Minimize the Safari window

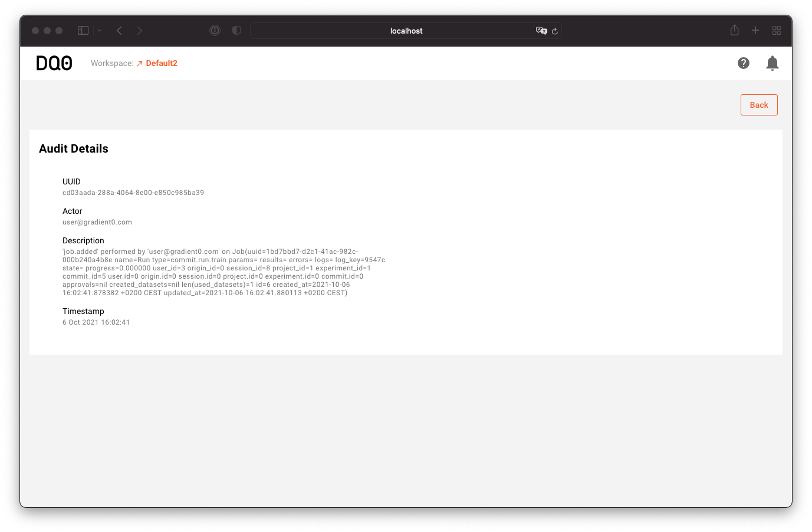47,31
